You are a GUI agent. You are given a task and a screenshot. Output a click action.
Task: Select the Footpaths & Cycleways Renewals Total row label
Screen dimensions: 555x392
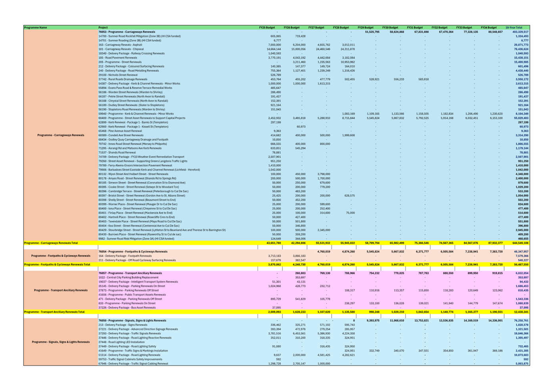coord(57,264)
